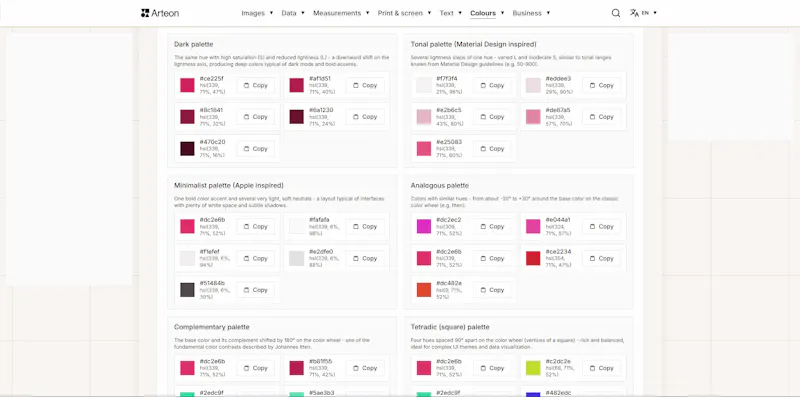Copy the #470c20 colour value
800x397 pixels.
(256, 149)
